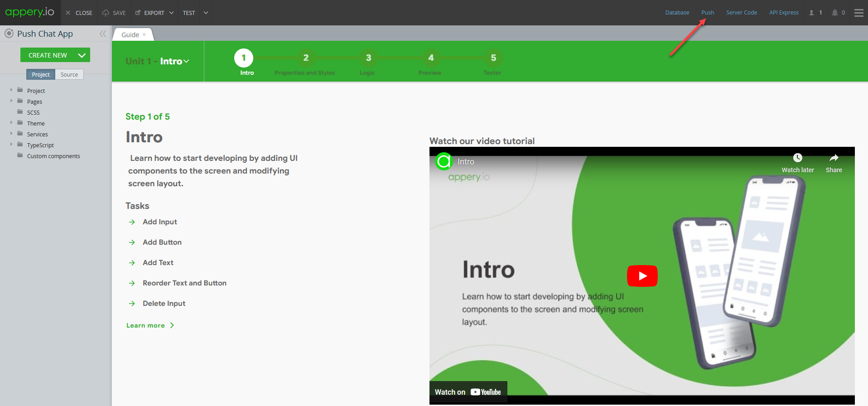This screenshot has height=406, width=868.
Task: Click Reorder Text and Button task
Action: coord(184,283)
